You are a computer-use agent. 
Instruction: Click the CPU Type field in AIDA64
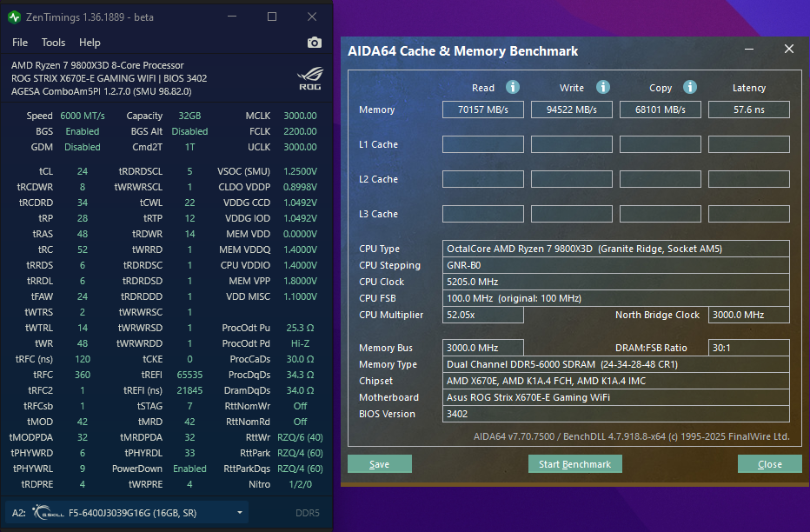point(616,249)
